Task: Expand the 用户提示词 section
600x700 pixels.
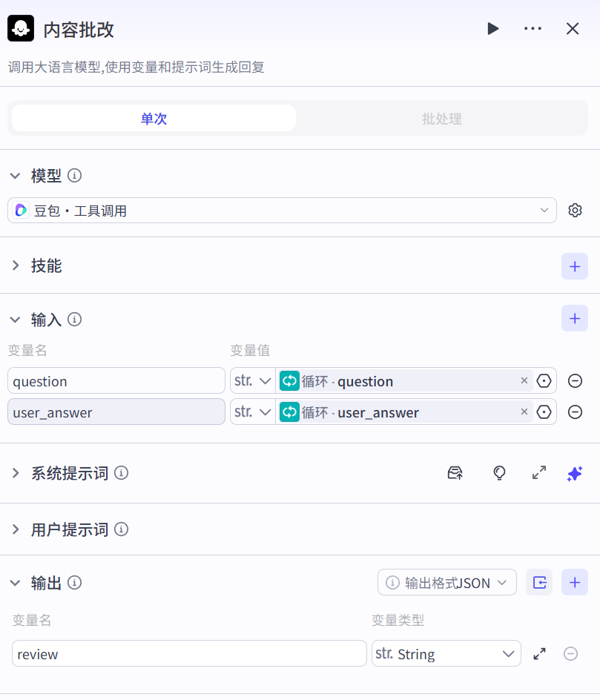Action: pyautogui.click(x=69, y=529)
